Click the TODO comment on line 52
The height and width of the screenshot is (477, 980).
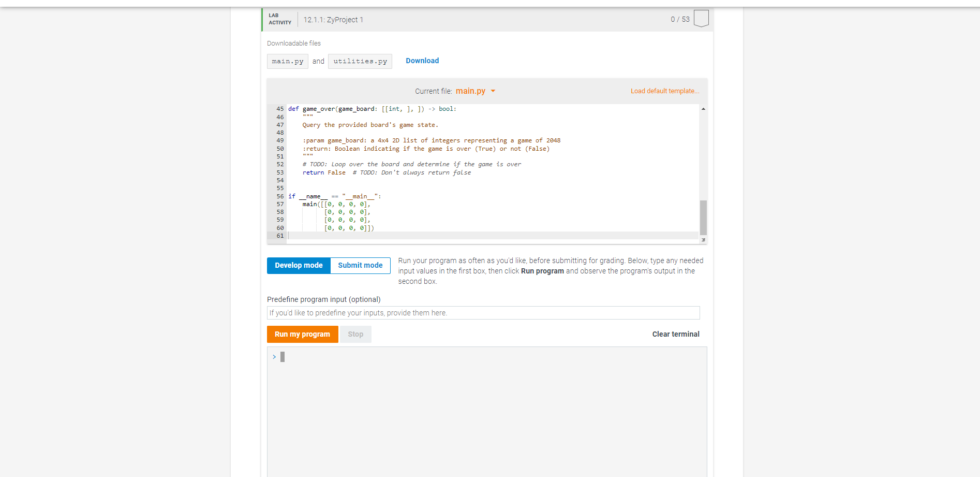(412, 164)
